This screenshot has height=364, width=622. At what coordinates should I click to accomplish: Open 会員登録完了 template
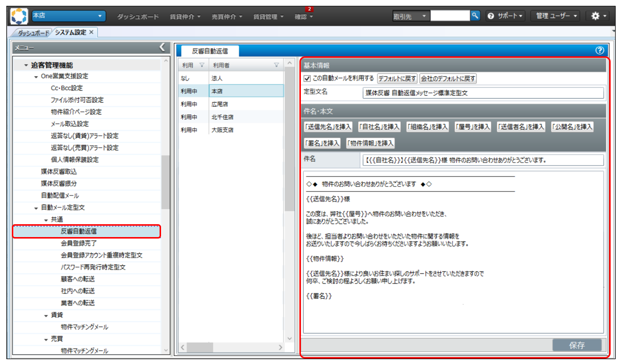[x=79, y=243]
